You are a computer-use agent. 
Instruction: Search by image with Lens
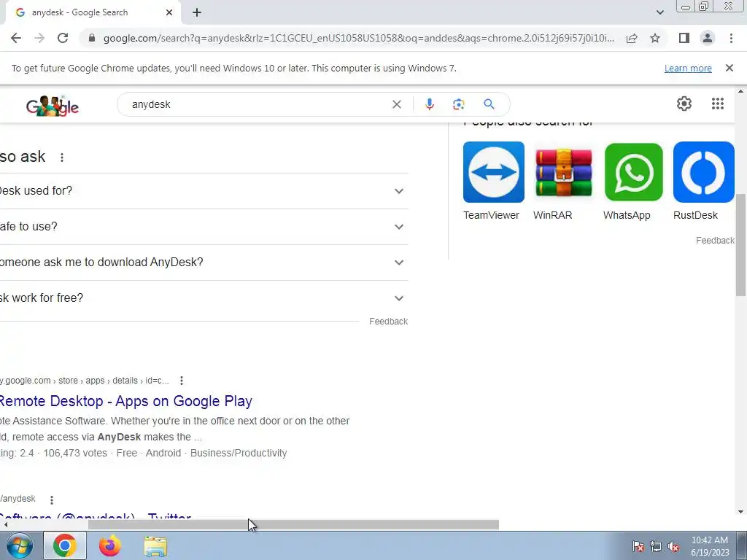click(458, 104)
